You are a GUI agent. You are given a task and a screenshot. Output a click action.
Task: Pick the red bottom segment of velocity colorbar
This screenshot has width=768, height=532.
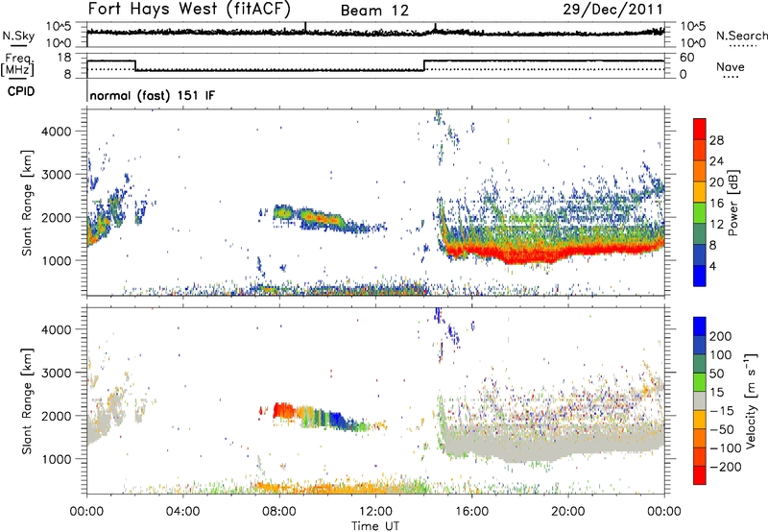[700, 475]
